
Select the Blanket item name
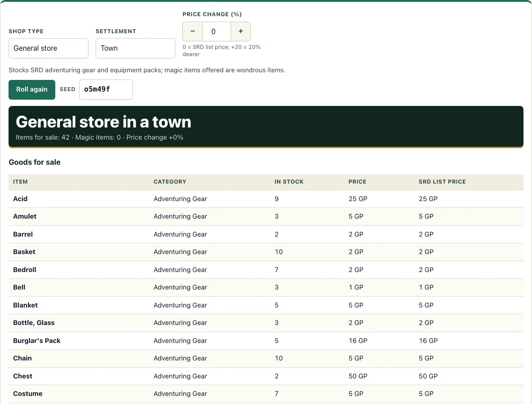coord(26,305)
